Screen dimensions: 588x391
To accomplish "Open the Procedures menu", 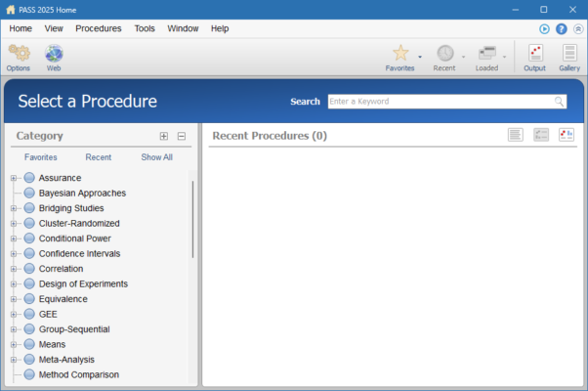I will 98,29.
